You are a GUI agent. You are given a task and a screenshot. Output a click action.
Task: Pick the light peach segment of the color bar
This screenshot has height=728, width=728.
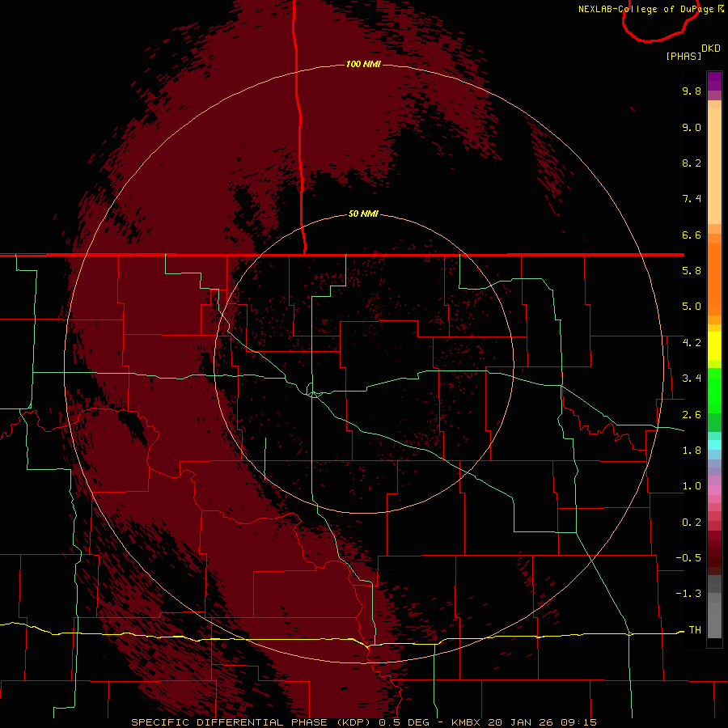tap(714, 166)
